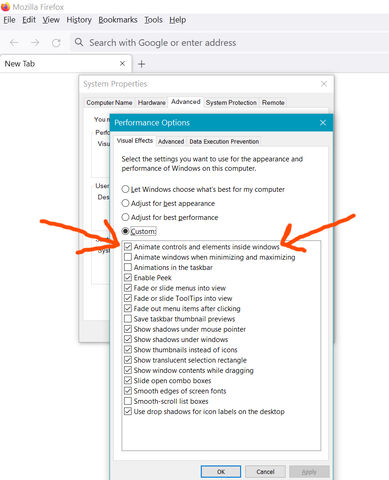This screenshot has height=480, width=389.
Task: Select Advanced tab in System Properties
Action: 186,102
